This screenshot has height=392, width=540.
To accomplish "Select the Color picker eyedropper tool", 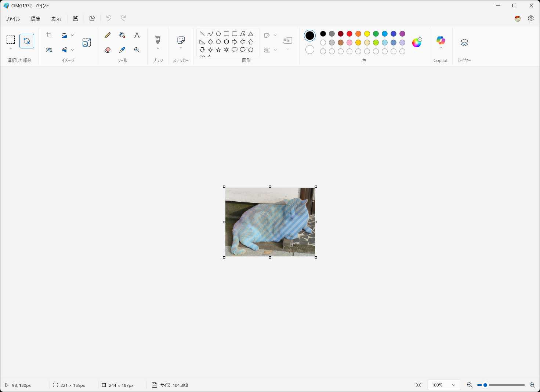I will point(122,50).
